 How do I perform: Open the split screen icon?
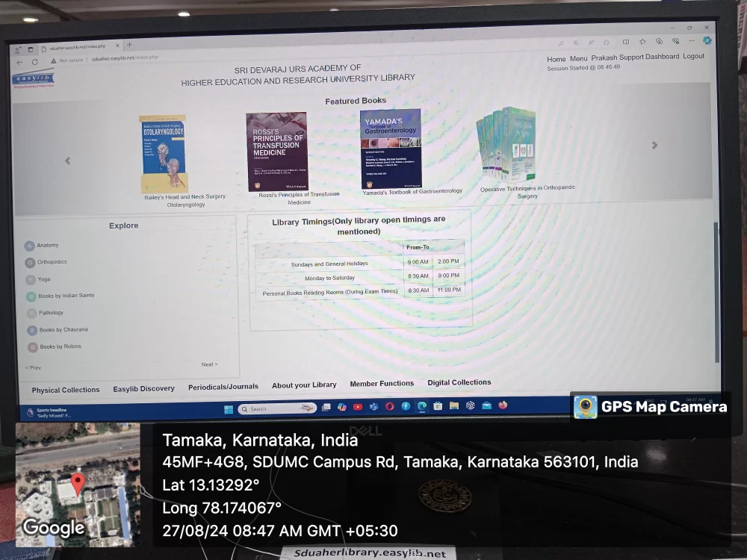pyautogui.click(x=626, y=42)
